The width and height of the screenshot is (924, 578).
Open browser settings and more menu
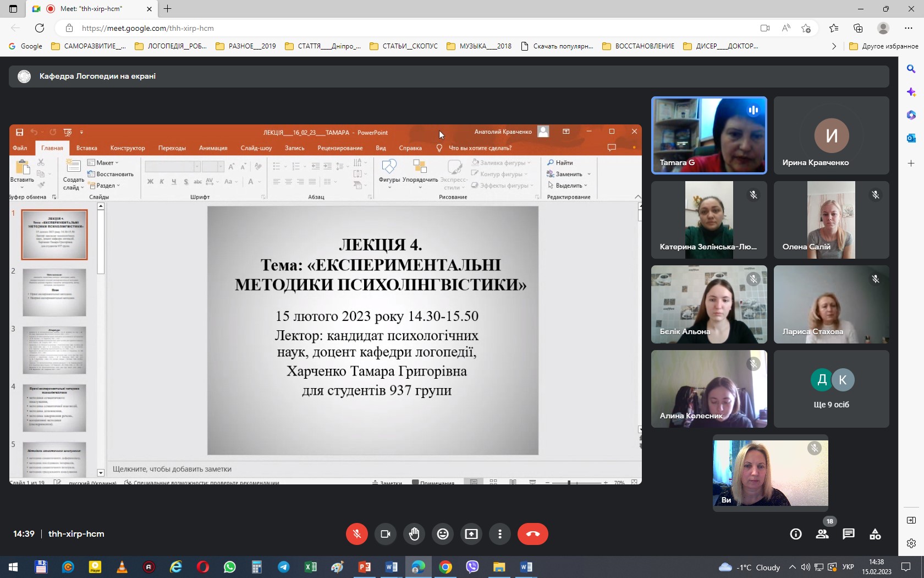click(x=909, y=28)
